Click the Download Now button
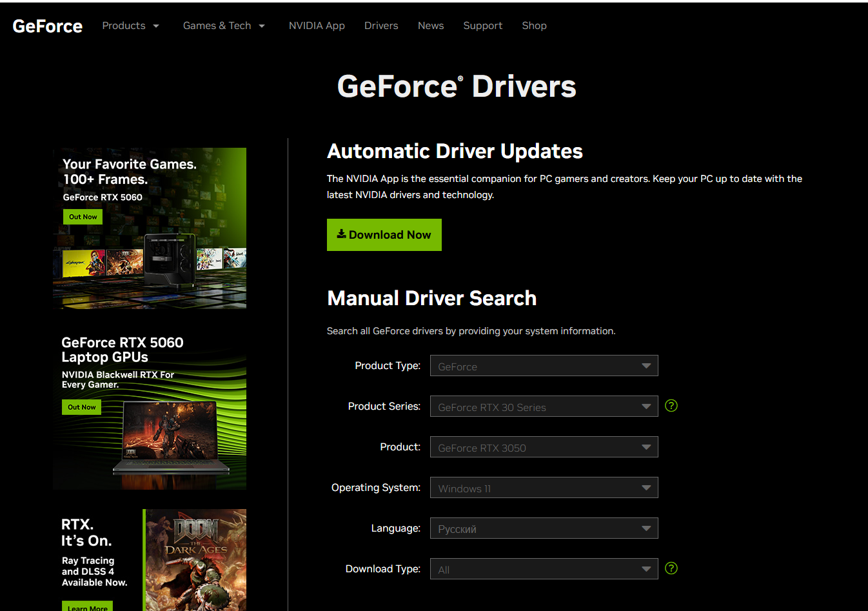The width and height of the screenshot is (868, 611). [x=384, y=235]
